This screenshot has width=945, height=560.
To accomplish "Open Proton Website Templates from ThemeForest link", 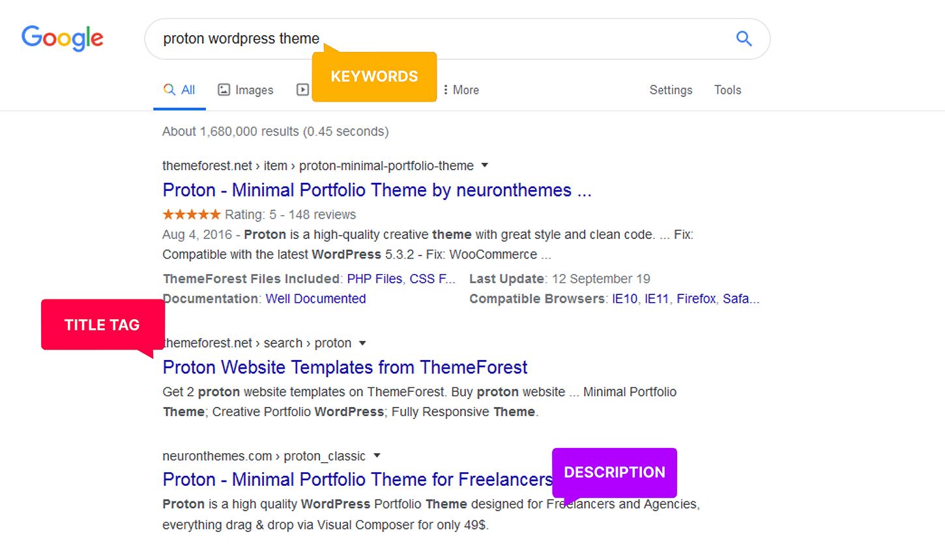I will (345, 367).
